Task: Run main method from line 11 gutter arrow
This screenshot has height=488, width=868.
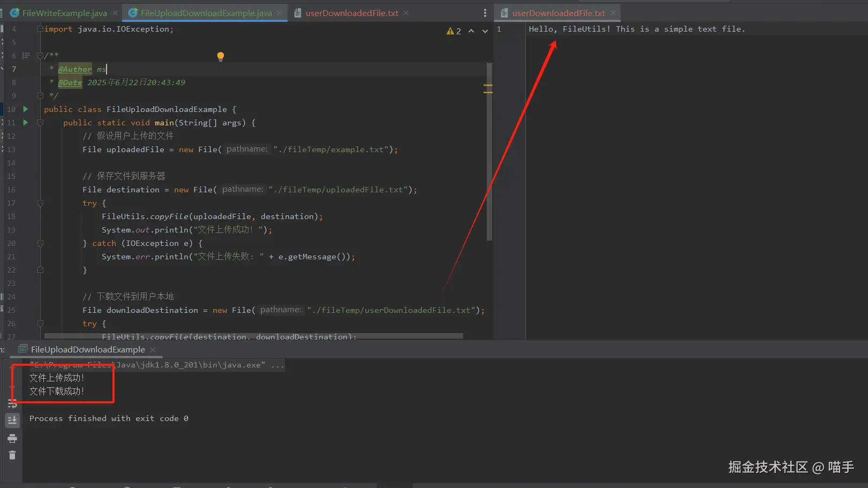Action: click(x=25, y=122)
